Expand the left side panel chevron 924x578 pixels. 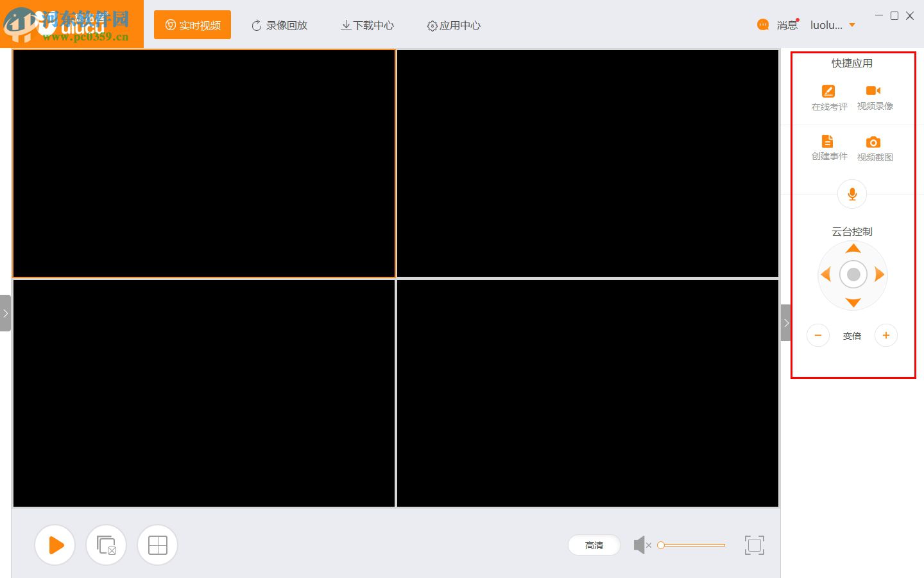coord(6,313)
